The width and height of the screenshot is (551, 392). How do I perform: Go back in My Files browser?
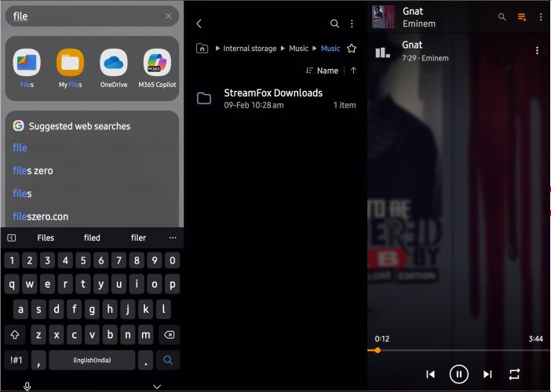point(199,24)
